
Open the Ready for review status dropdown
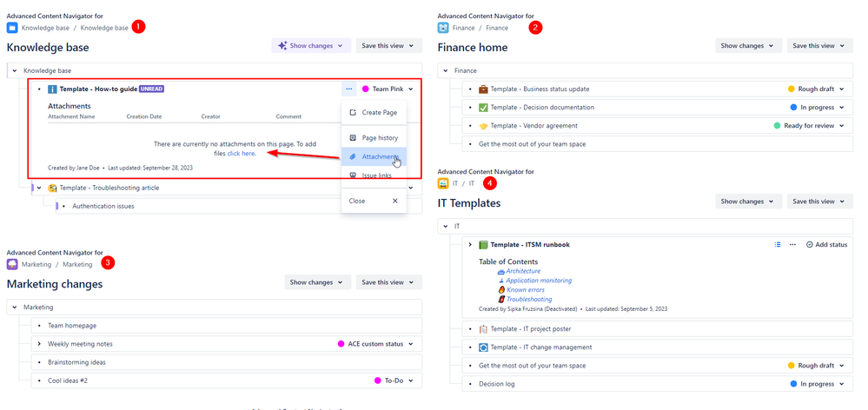(x=810, y=126)
